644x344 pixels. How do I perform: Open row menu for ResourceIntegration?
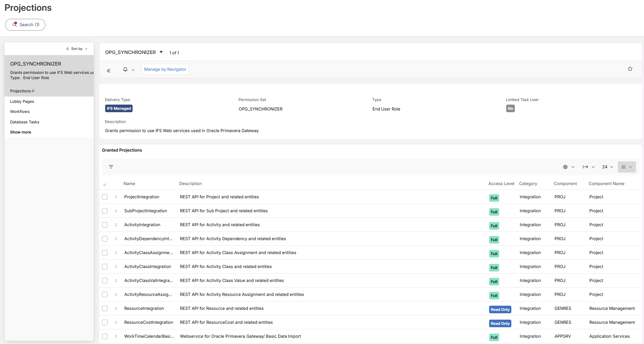coord(116,308)
